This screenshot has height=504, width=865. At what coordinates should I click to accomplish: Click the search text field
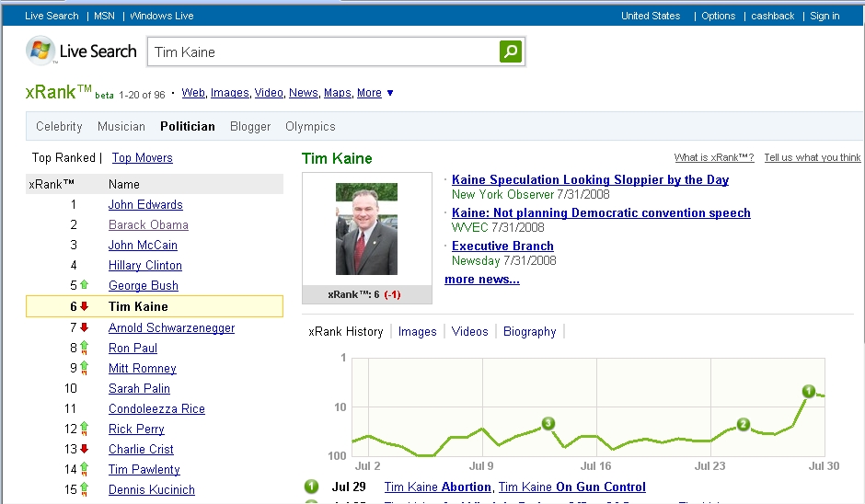tap(322, 52)
